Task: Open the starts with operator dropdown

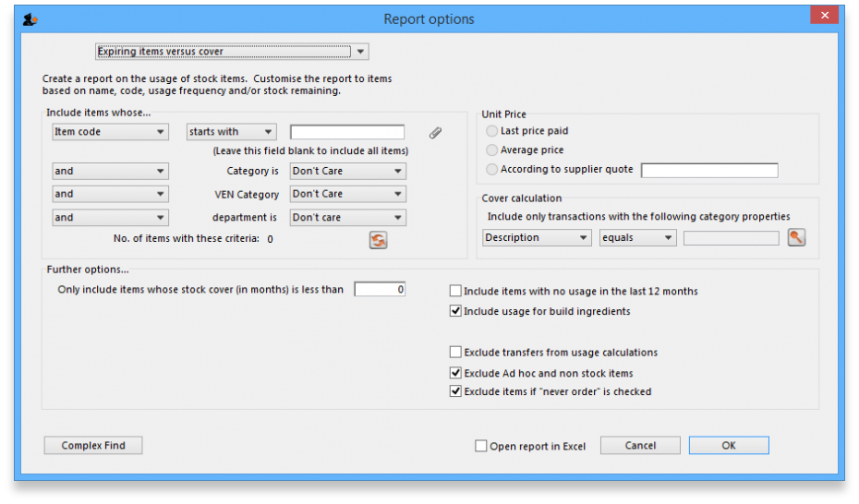Action: [231, 132]
